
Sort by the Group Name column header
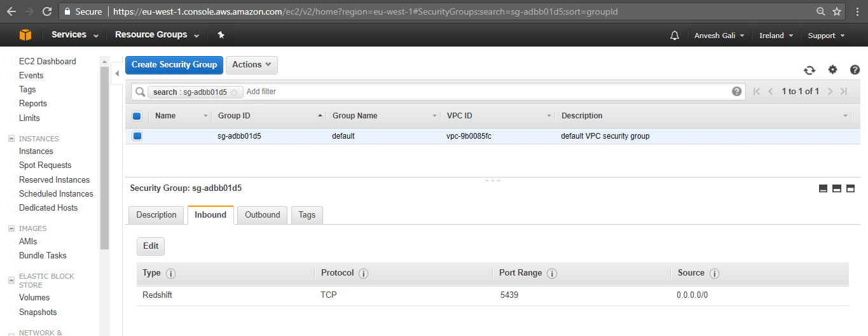(x=384, y=116)
